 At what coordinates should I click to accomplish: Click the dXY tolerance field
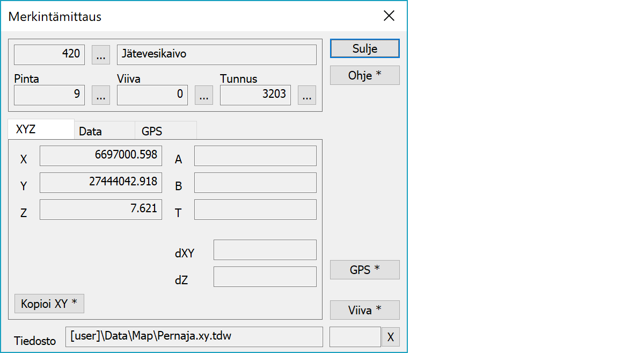pyautogui.click(x=265, y=250)
